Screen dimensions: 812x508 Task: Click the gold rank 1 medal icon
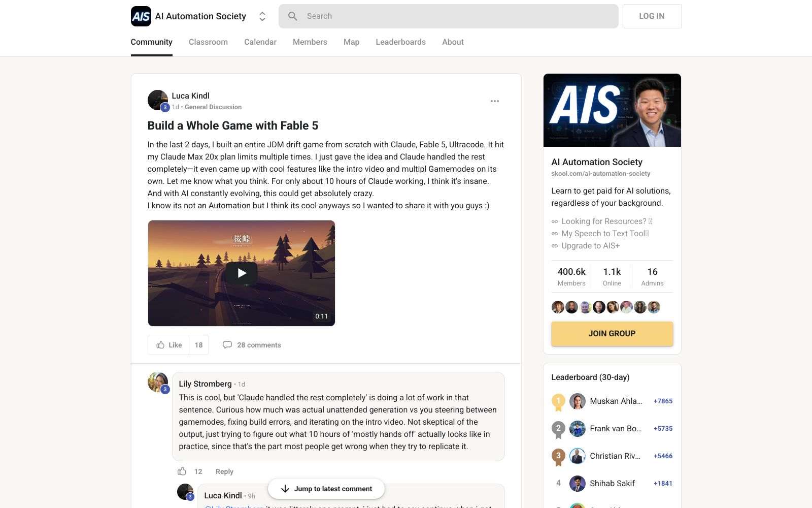[x=558, y=402]
